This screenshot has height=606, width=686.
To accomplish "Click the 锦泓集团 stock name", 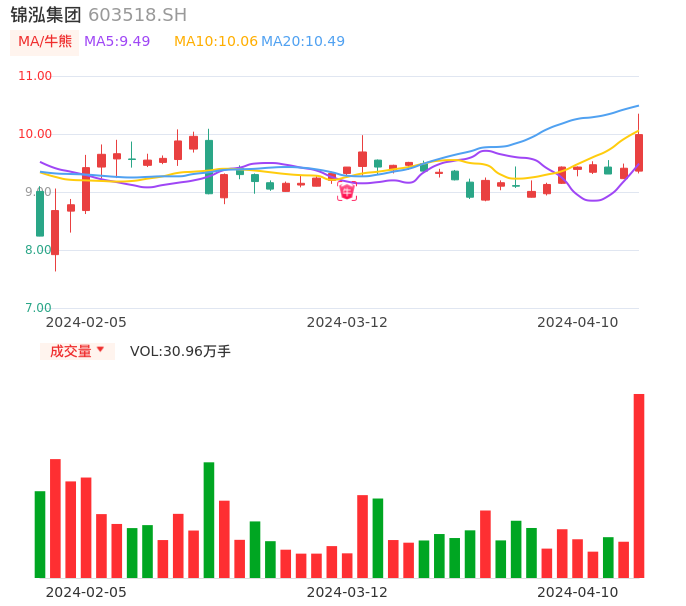I will point(46,15).
